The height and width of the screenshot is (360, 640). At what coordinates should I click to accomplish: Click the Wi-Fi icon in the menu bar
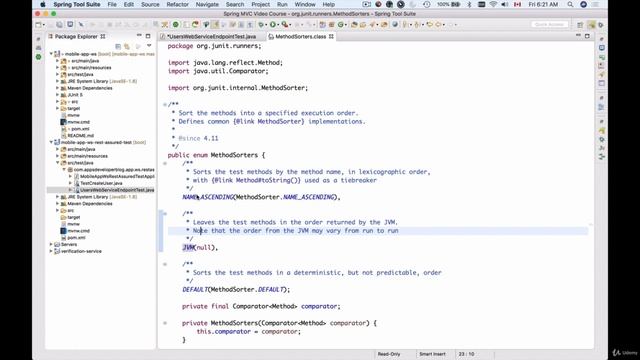pos(493,4)
